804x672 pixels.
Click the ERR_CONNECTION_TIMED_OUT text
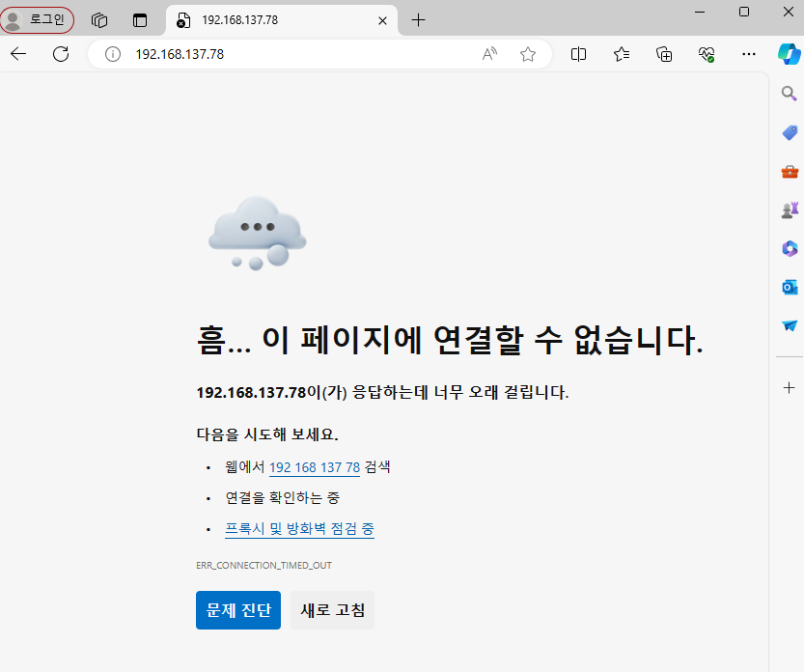click(x=264, y=565)
